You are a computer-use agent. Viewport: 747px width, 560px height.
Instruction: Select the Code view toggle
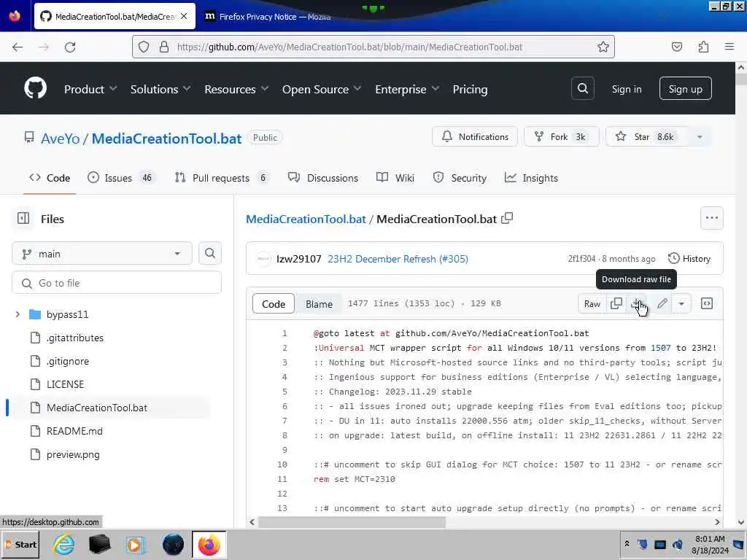(x=274, y=304)
